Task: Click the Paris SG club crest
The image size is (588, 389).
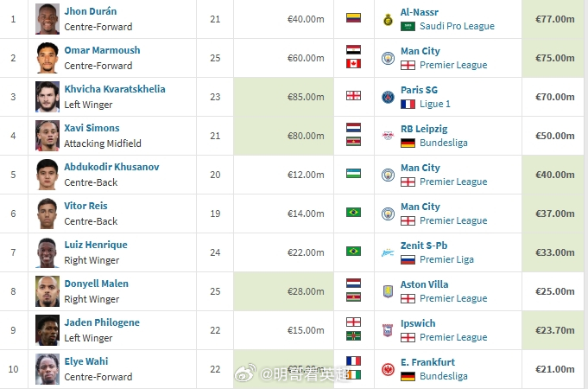Action: tap(388, 97)
